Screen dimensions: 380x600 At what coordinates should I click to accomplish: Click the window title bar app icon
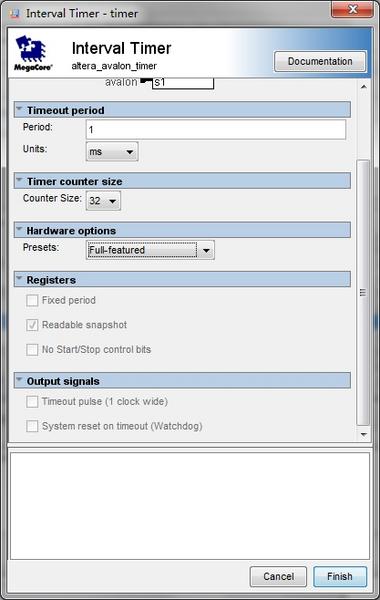tap(15, 14)
